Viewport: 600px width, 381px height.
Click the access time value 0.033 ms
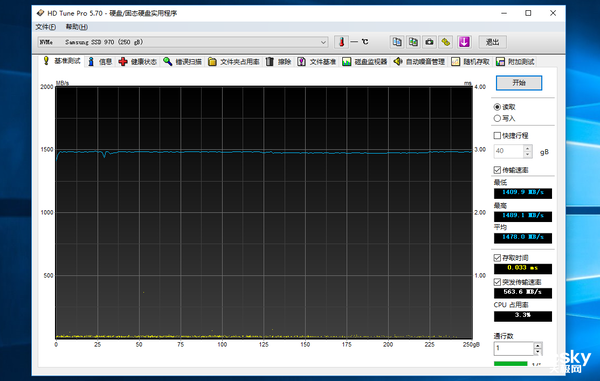point(523,268)
